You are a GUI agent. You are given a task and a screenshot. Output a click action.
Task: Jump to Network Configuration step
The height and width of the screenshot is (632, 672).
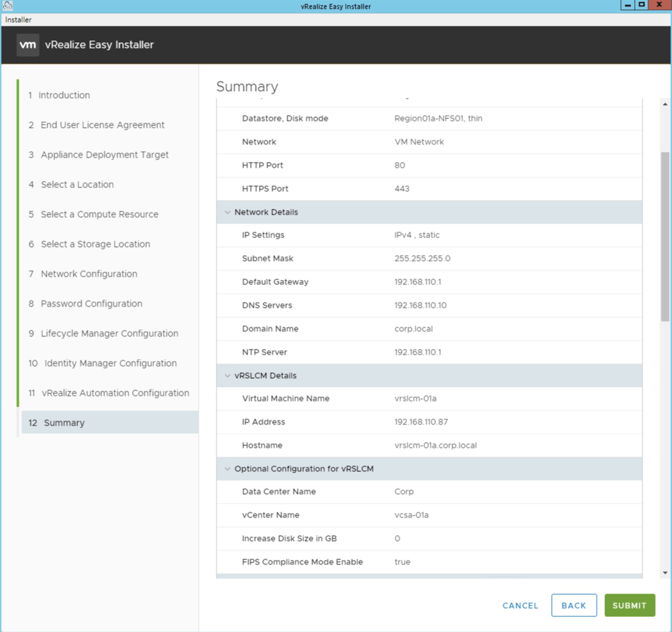(x=89, y=274)
